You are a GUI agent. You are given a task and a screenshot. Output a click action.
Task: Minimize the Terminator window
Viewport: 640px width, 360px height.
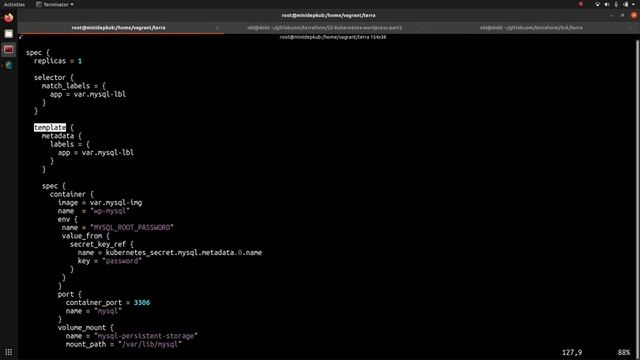(x=611, y=16)
